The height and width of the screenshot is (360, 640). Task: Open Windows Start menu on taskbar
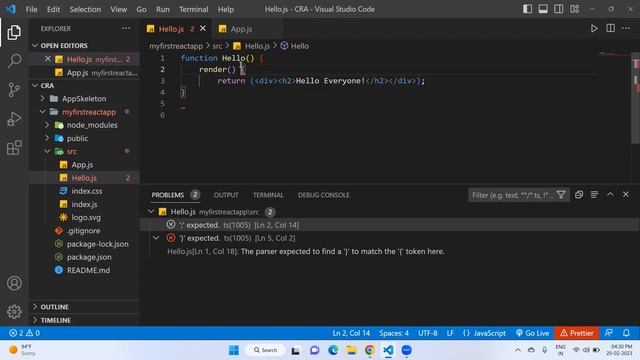[234, 350]
